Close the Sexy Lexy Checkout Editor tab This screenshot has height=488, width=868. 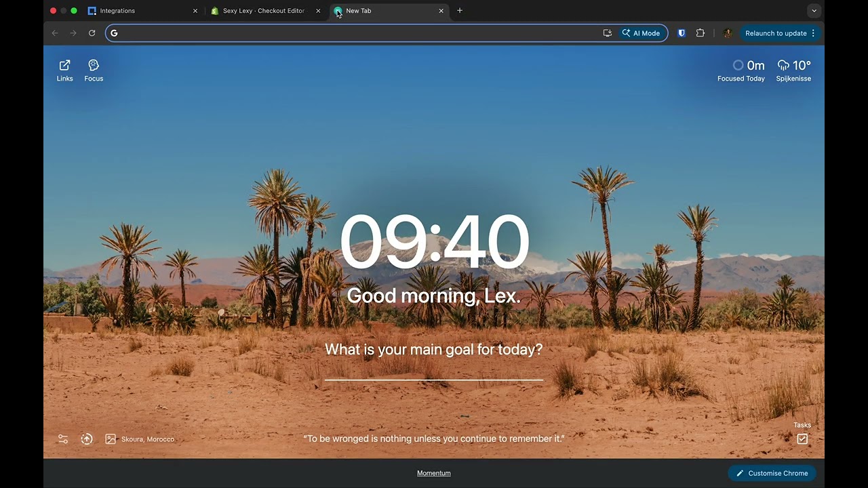click(318, 11)
